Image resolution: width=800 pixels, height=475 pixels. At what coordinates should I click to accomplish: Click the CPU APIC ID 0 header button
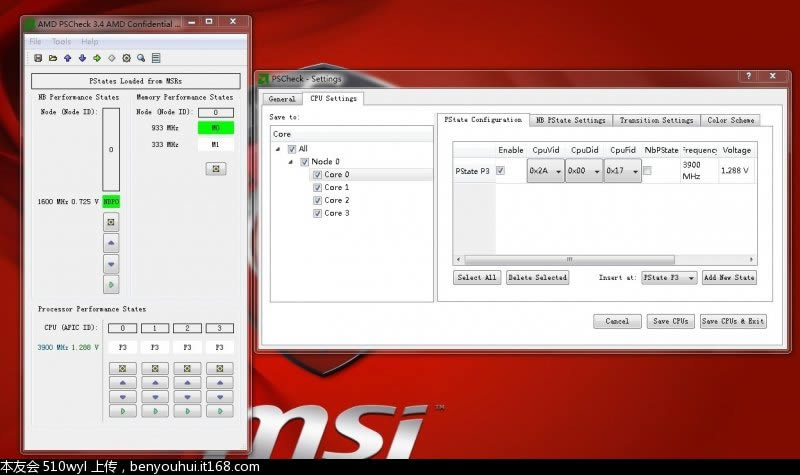point(122,328)
